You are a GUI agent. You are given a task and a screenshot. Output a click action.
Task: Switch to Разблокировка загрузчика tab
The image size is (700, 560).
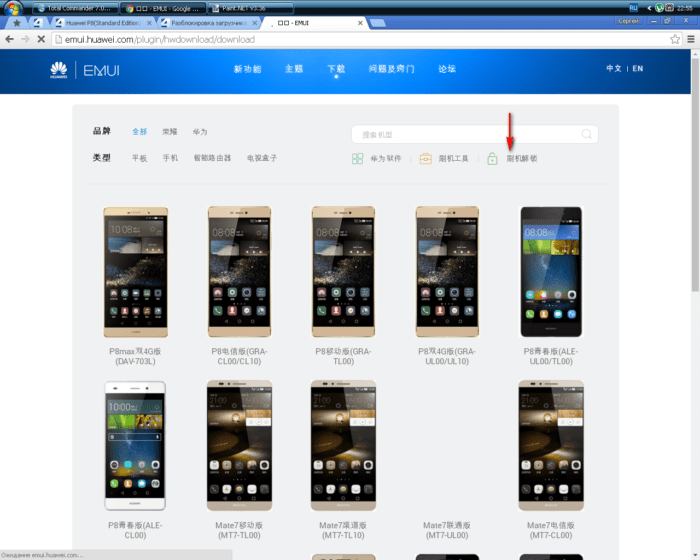(x=208, y=23)
